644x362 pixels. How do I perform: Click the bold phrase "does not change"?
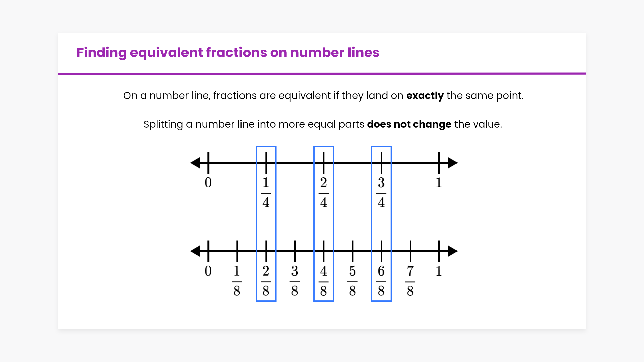pyautogui.click(x=409, y=124)
